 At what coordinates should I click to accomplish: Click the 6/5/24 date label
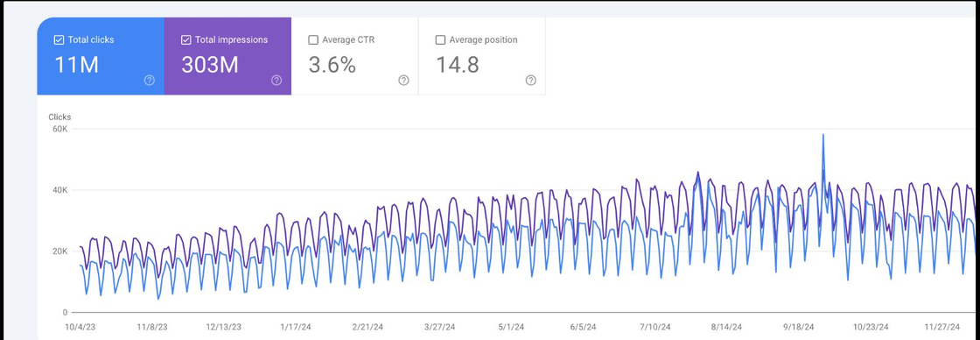[x=583, y=327]
